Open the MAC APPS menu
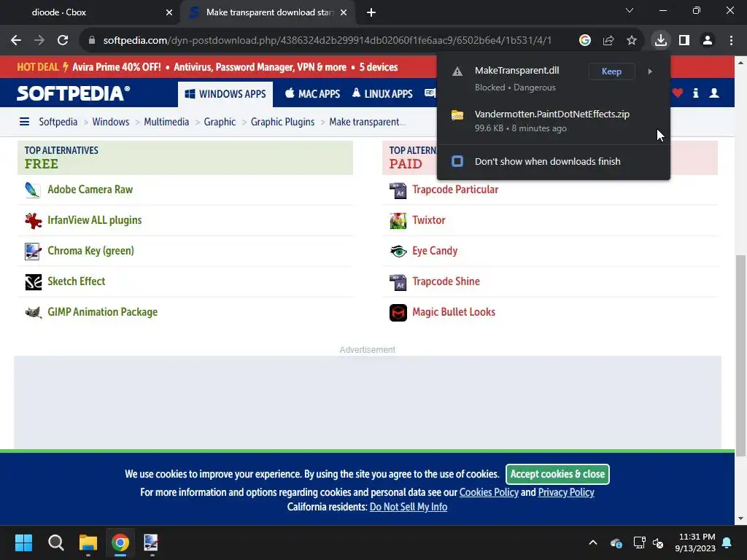This screenshot has width=747, height=560. (x=312, y=94)
